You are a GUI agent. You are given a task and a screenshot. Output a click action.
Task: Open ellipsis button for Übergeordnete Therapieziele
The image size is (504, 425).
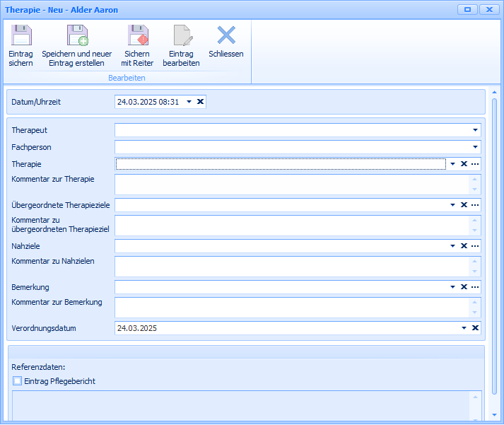(x=475, y=205)
